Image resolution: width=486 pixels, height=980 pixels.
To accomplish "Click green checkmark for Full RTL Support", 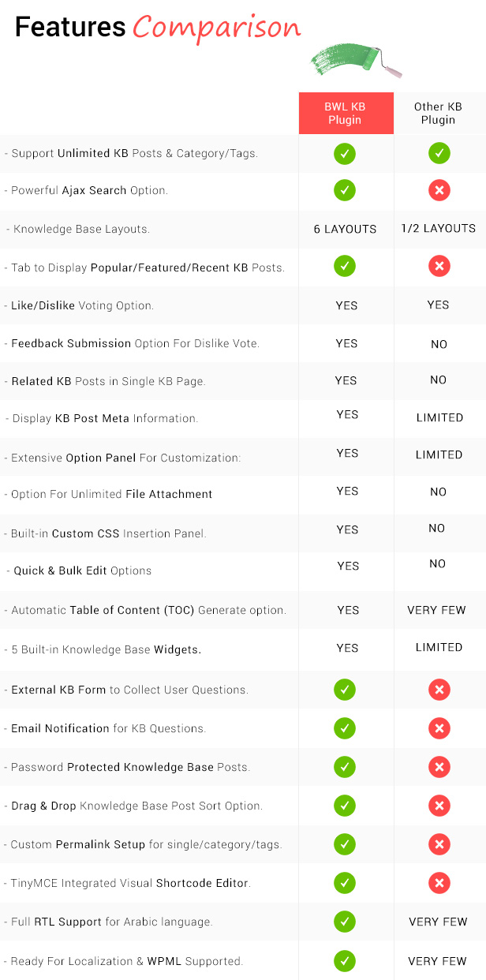I will [x=345, y=922].
